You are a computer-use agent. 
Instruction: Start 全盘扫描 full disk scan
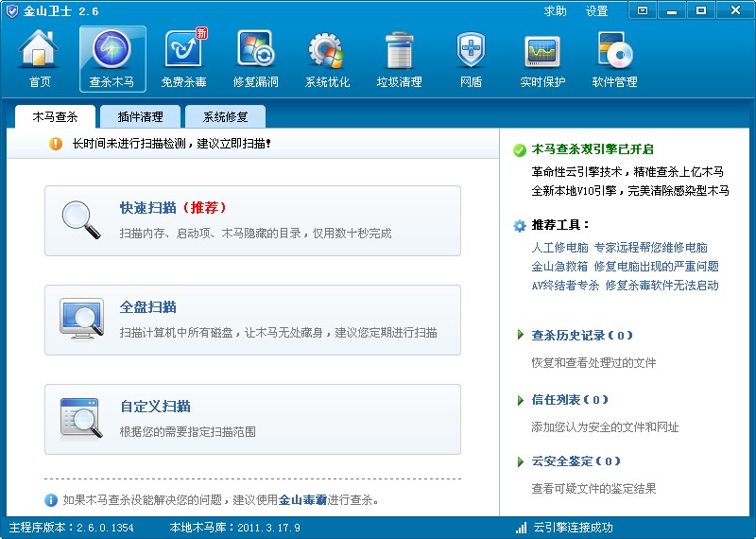[252, 320]
